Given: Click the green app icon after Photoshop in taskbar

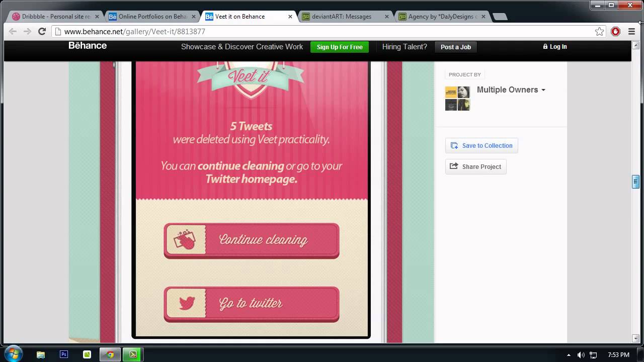Looking at the screenshot, I should [87, 354].
